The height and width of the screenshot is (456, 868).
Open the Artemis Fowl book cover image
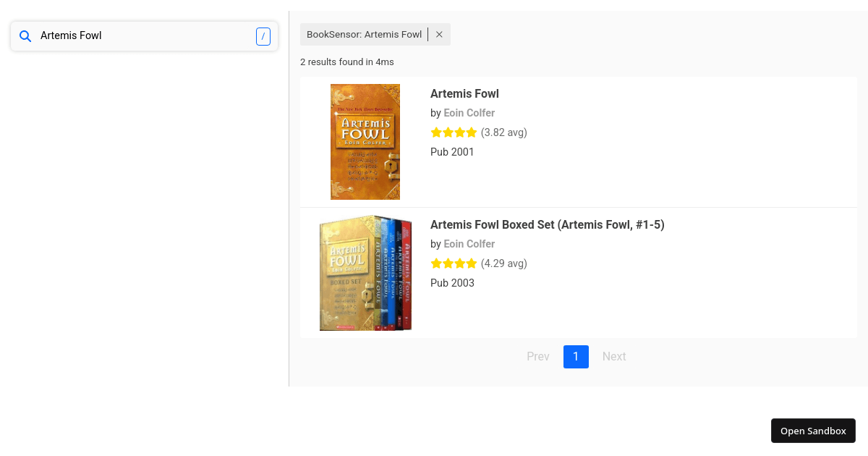point(365,142)
